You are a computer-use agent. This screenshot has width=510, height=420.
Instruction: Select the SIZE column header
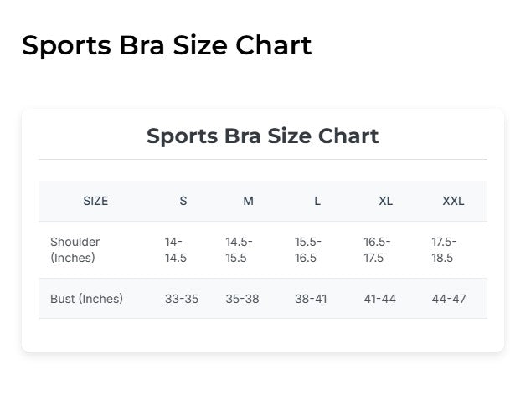(x=95, y=201)
